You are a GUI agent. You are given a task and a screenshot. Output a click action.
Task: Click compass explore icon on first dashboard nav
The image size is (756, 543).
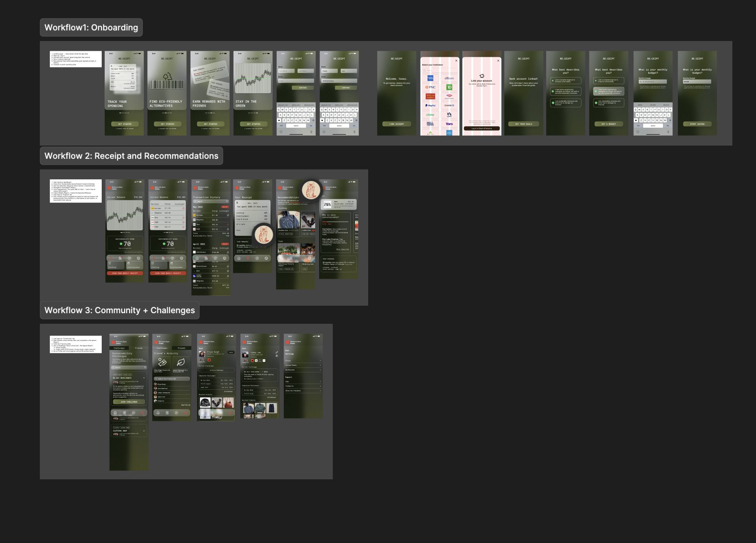click(129, 258)
